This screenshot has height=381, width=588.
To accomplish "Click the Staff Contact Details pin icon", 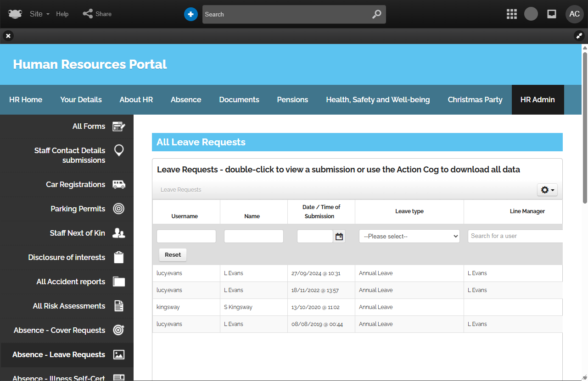I will 119,150.
